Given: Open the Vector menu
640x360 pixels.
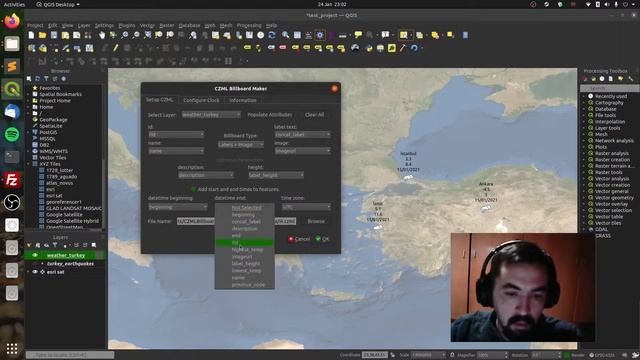Looking at the screenshot, I should pos(147,25).
